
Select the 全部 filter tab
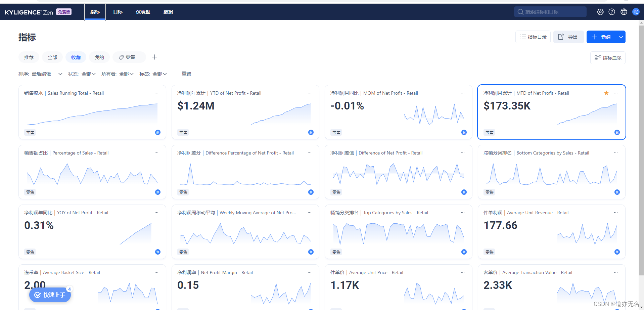click(52, 57)
